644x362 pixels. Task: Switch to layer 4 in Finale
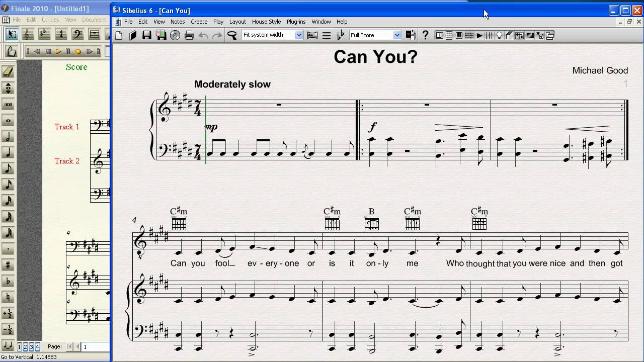point(38,347)
